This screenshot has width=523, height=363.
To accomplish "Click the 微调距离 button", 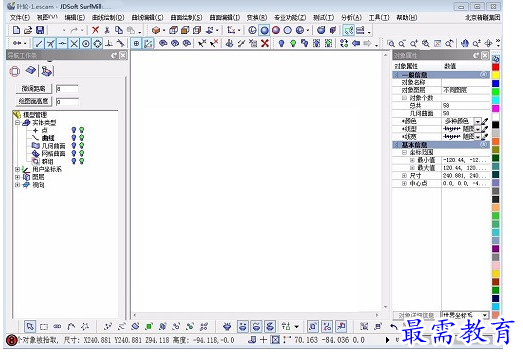I will 34,89.
